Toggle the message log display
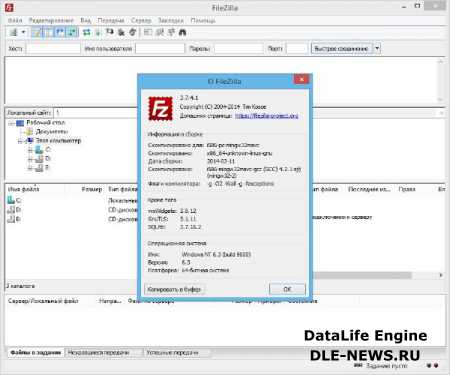The width and height of the screenshot is (450, 375). (36, 32)
